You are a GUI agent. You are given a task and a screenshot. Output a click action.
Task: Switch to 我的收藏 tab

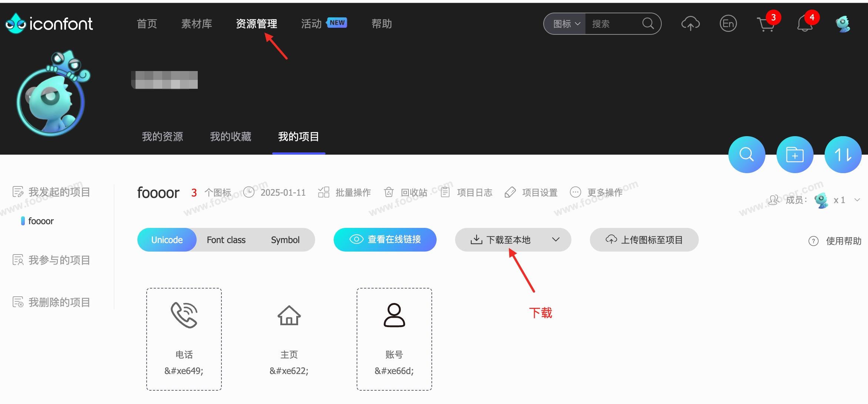pos(230,137)
